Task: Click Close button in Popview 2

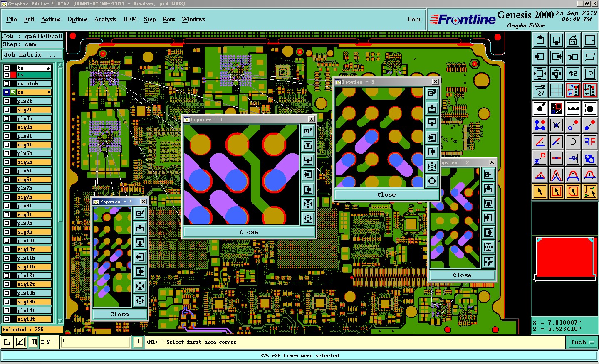Action: coord(462,275)
